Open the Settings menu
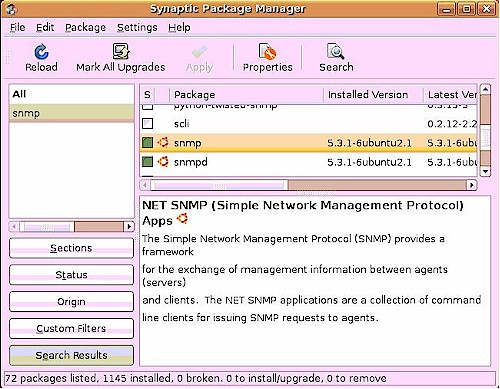The width and height of the screenshot is (500, 389). point(137,27)
